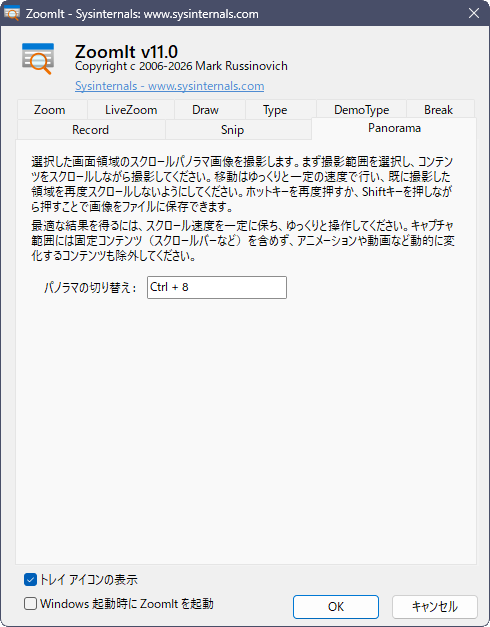Switch to the Zoom tab

(52, 110)
